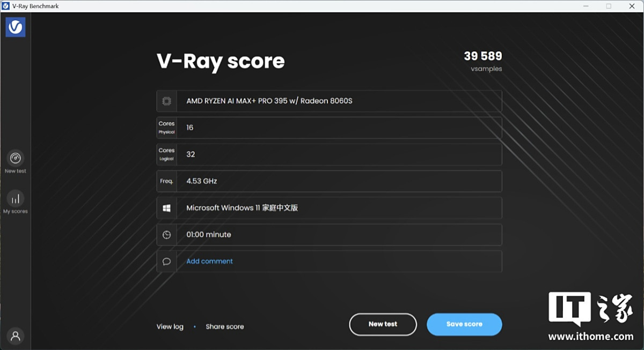Click the speech bubble comment icon
644x350 pixels.
pos(167,262)
